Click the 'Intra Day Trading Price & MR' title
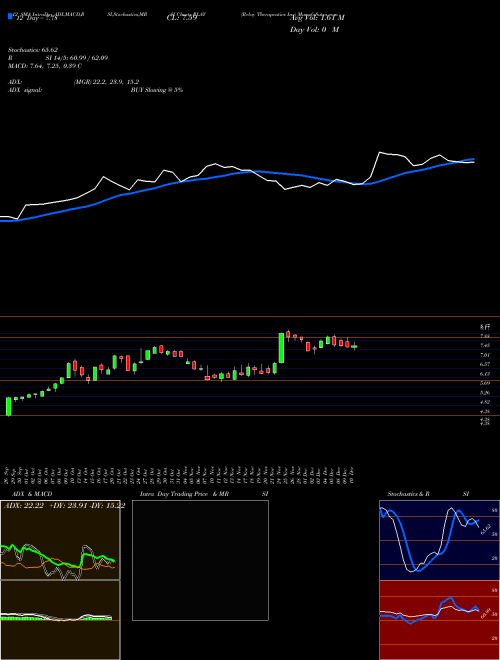Image resolution: width=500 pixels, height=660 pixels. [x=184, y=494]
